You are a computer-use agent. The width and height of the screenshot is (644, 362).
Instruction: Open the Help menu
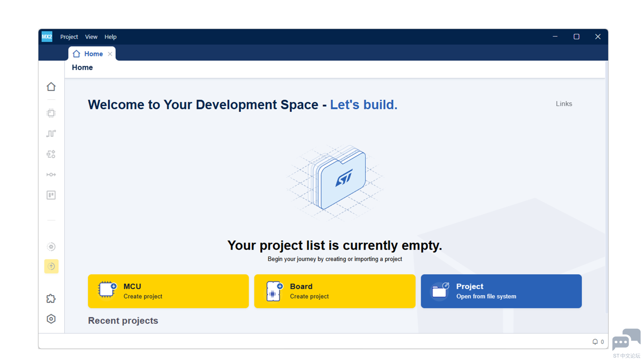(110, 37)
